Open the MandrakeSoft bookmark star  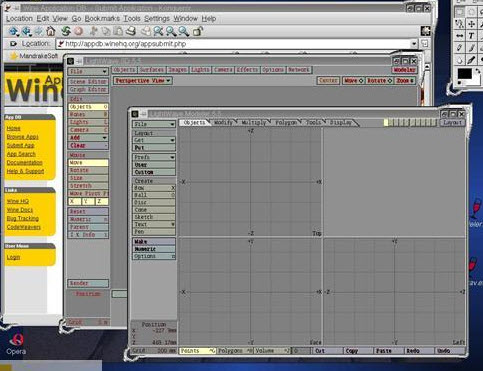(x=13, y=56)
